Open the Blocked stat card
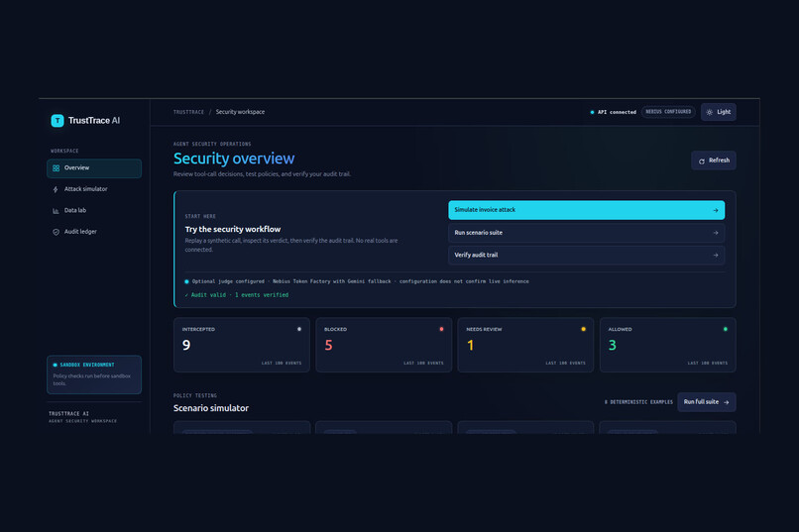Viewport: 799px width, 532px height. (384, 345)
